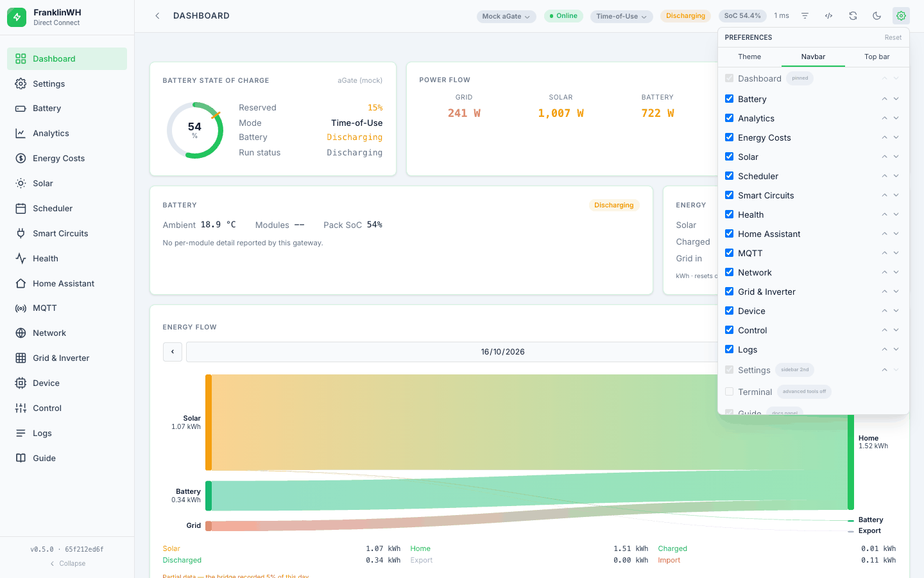Click the code brackets icon in the top bar
924x578 pixels.
[x=829, y=16]
